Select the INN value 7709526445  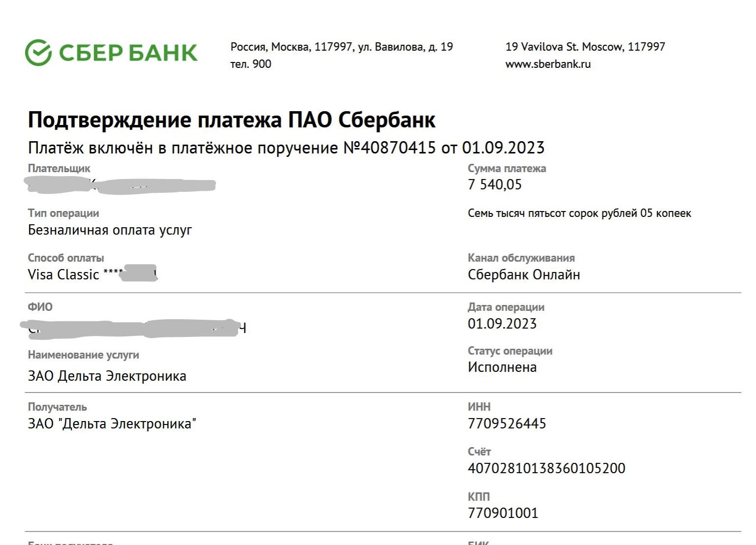[507, 424]
